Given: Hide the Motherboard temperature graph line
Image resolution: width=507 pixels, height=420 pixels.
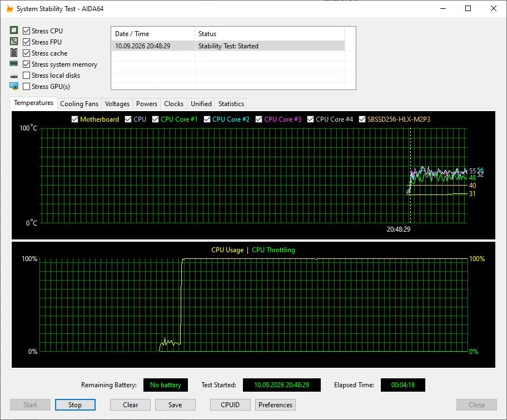Looking at the screenshot, I should pyautogui.click(x=74, y=119).
